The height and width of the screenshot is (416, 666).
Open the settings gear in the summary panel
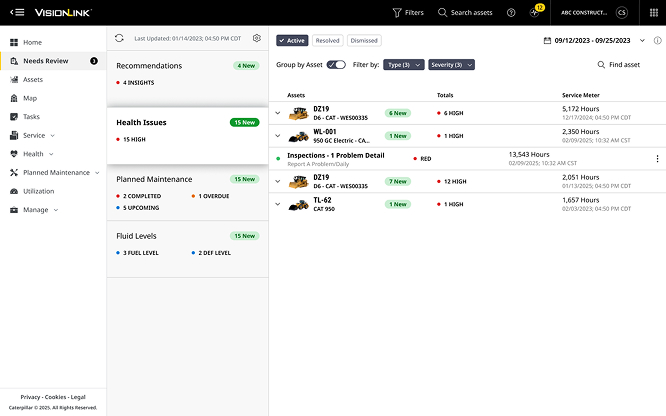[257, 38]
